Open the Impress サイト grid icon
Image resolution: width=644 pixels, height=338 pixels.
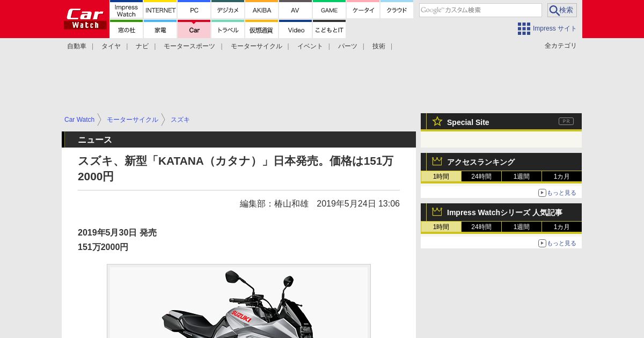[x=524, y=28]
